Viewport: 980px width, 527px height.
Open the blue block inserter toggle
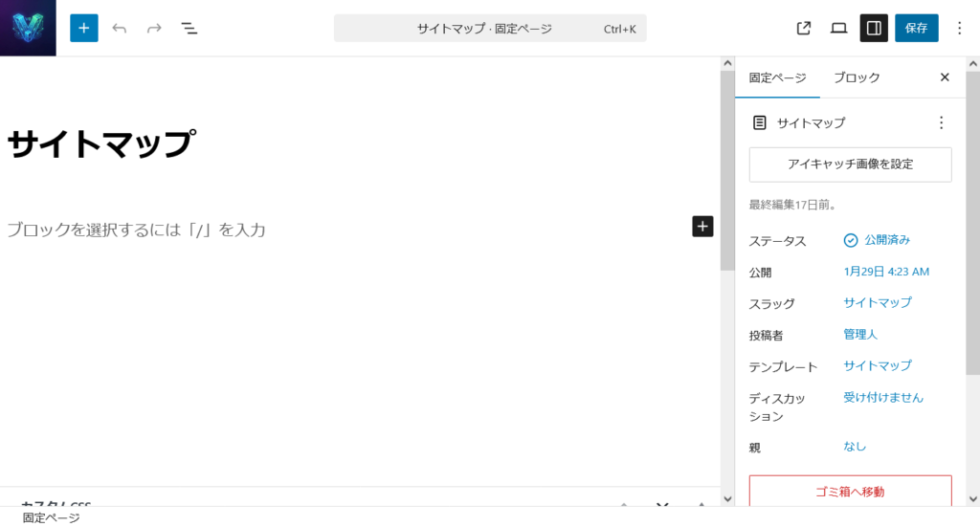pyautogui.click(x=84, y=28)
